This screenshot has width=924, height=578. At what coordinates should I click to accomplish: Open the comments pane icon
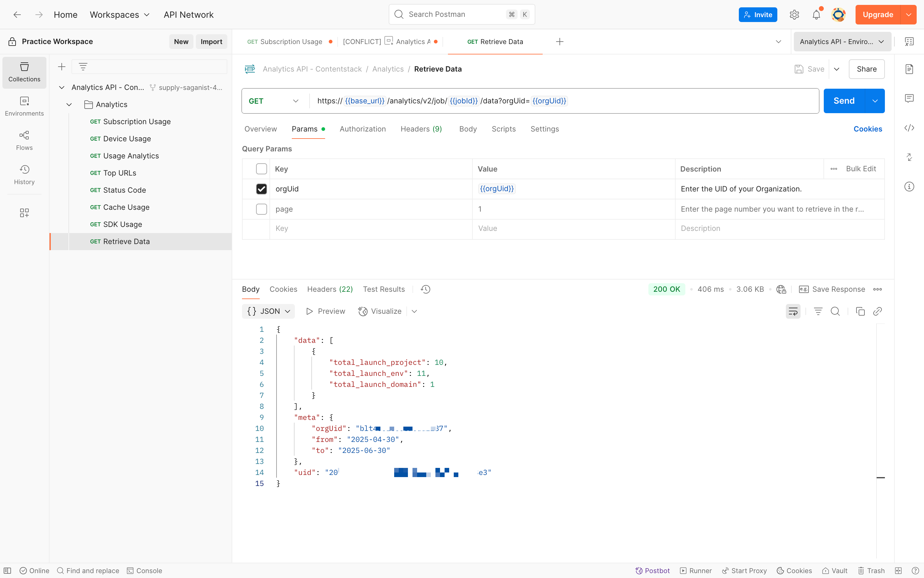coord(909,98)
